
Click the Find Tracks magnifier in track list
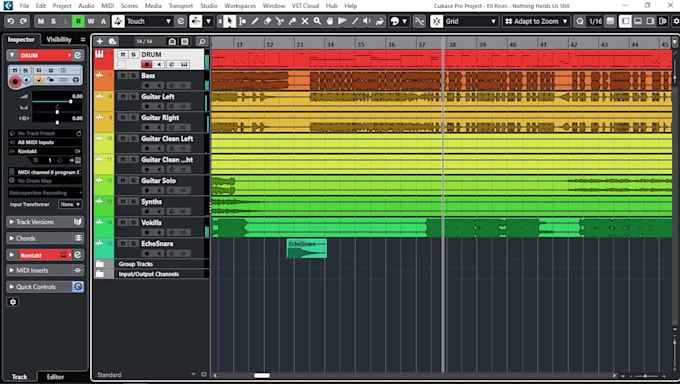tap(202, 41)
